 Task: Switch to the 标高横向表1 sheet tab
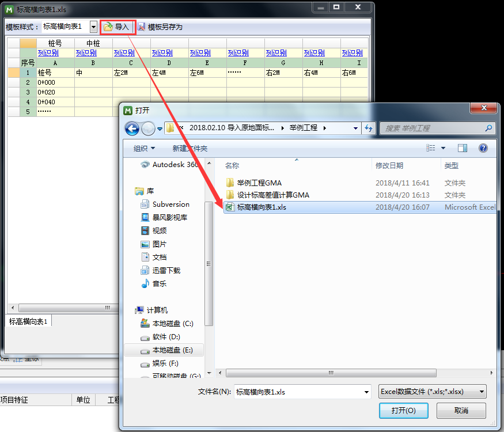click(28, 321)
